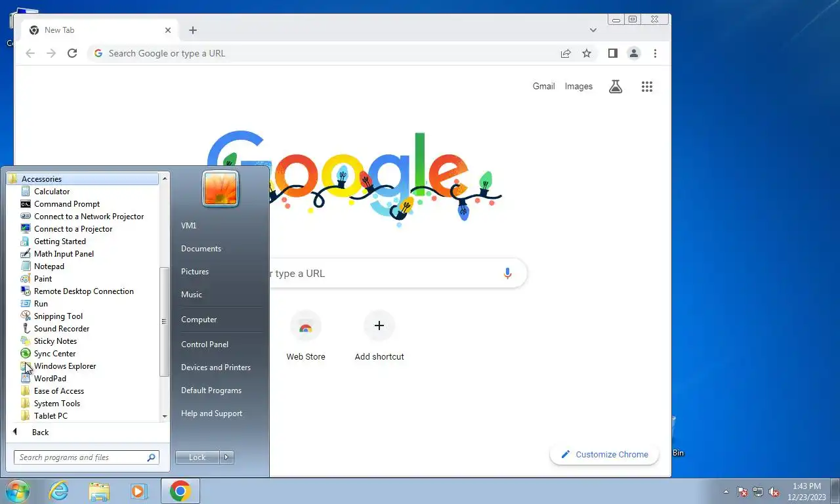This screenshot has height=504, width=840.
Task: Open the Chrome profile avatar
Action: pos(633,54)
